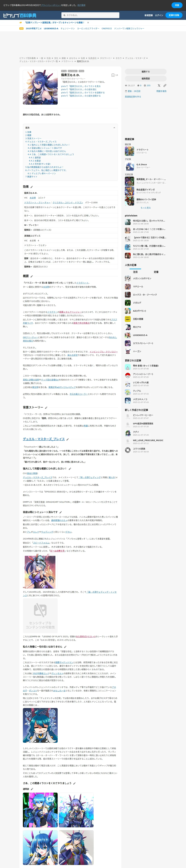Screen dimensions: 186x868
Task: Dismiss the campaign announcement banner
Action: pyautogui.click(x=88, y=23)
